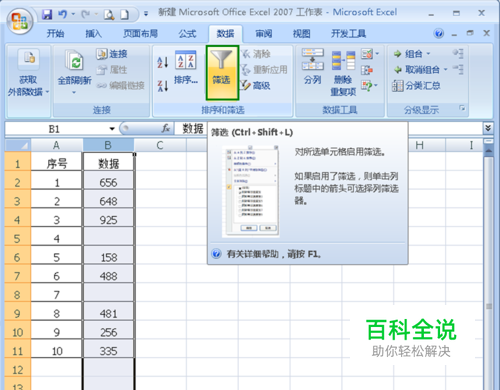This screenshot has width=500, height=390.
Task: Save the workbook using the floppy icon
Action: (47, 14)
